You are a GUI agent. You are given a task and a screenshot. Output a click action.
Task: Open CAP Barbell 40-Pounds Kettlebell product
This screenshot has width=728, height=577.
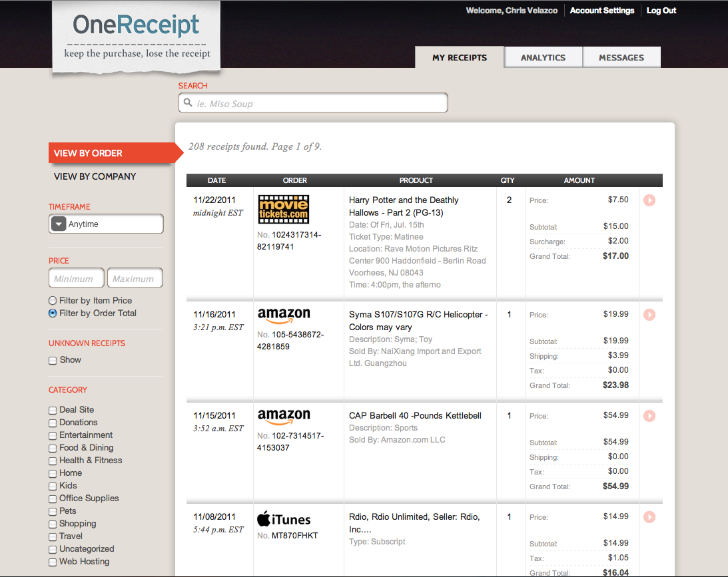click(x=415, y=415)
